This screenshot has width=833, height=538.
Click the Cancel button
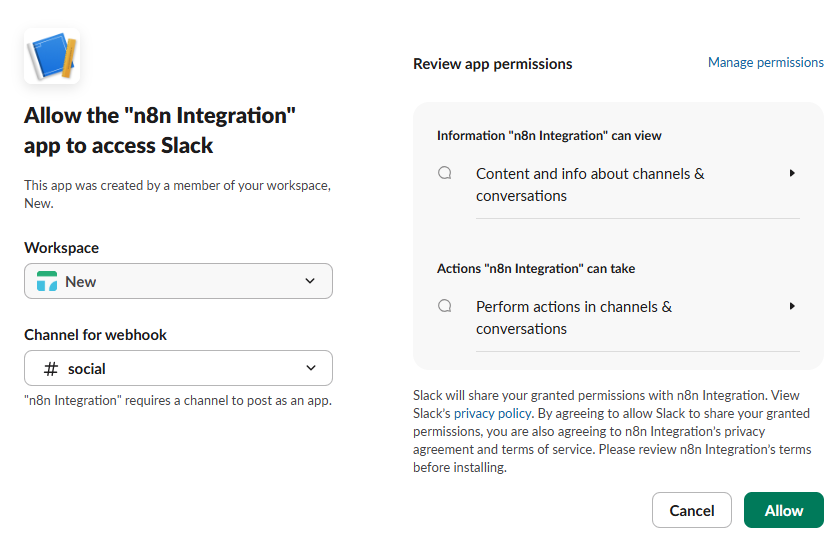692,510
